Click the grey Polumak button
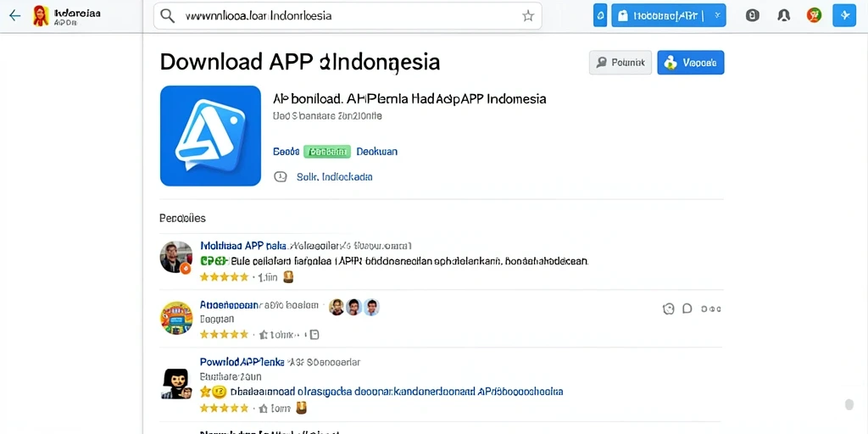The width and height of the screenshot is (868, 434). point(620,63)
